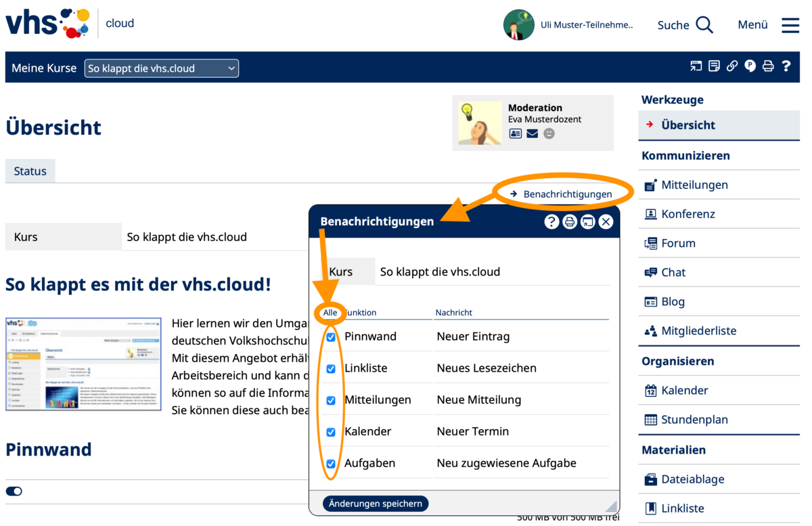Open the Suche magnifier icon

(704, 25)
